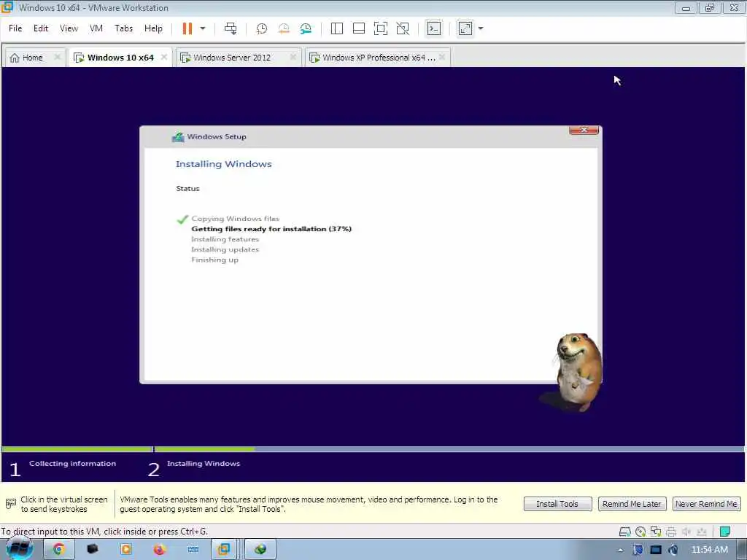Take a snapshot of this virtual machine

point(262,28)
